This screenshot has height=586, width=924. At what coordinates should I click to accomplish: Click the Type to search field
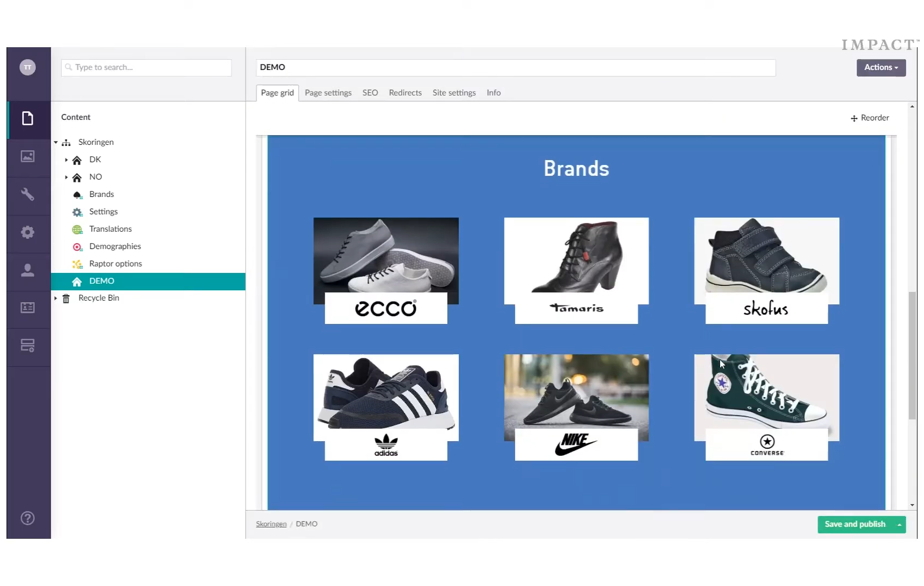pos(146,68)
